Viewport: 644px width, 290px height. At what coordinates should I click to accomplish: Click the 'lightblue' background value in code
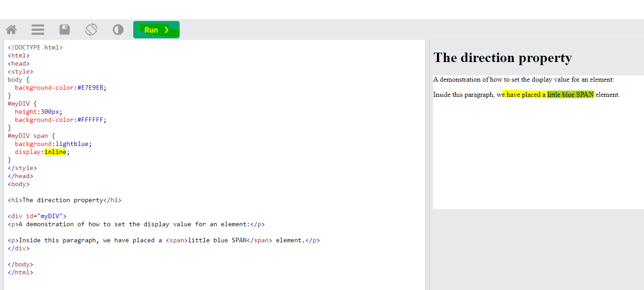pyautogui.click(x=74, y=144)
